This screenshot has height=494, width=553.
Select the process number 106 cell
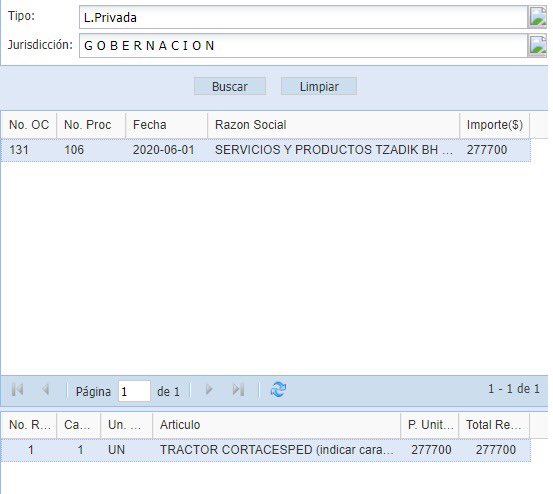(91, 150)
